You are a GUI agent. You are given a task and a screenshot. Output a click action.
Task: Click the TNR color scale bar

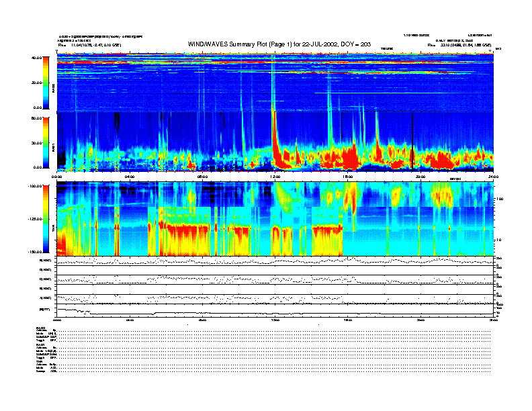pyautogui.click(x=46, y=219)
